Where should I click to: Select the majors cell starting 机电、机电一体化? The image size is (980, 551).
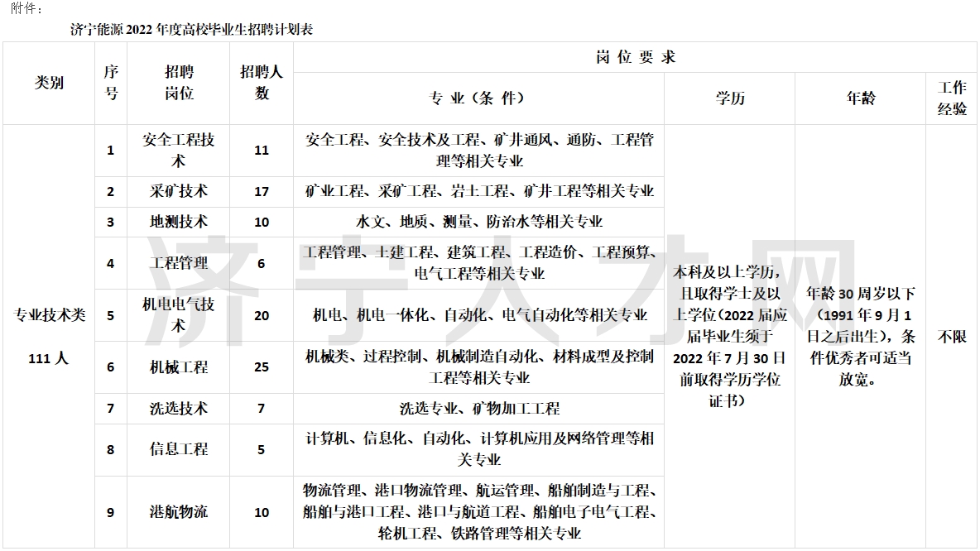coord(478,315)
